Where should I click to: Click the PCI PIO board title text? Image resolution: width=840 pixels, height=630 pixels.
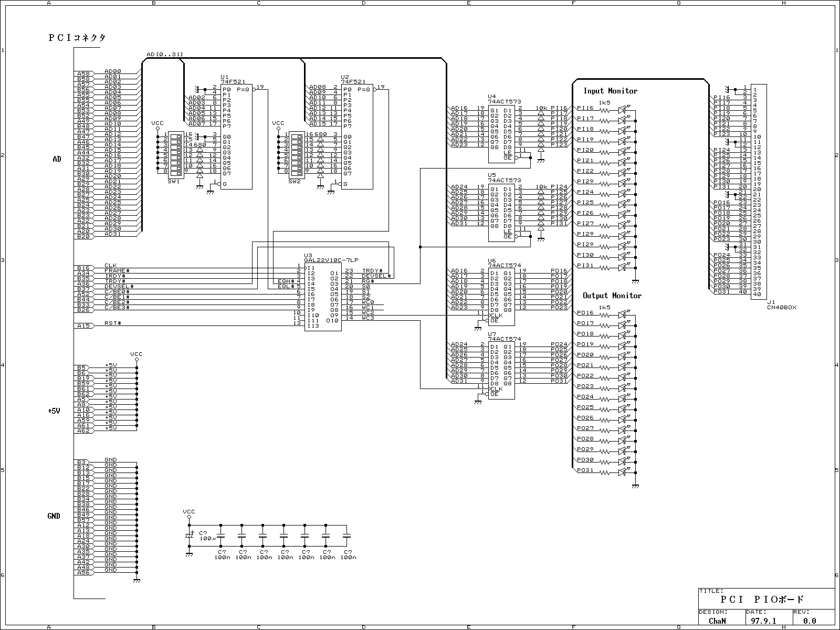coord(762,599)
